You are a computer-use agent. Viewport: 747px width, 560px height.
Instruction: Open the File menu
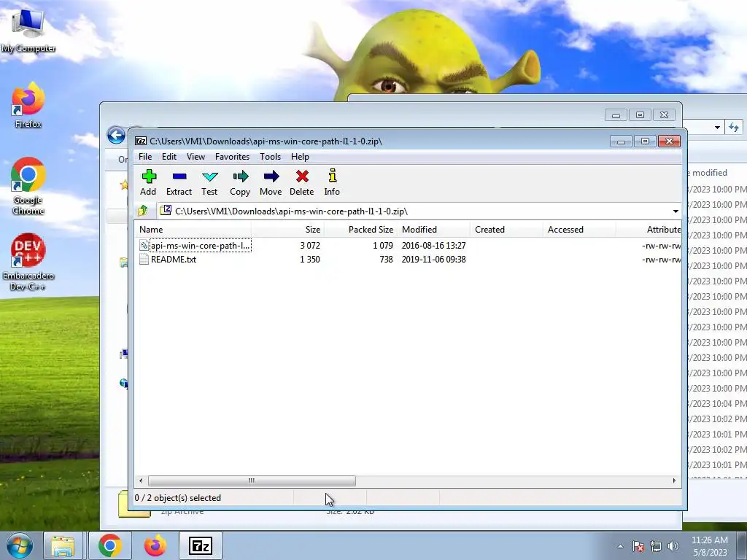coord(145,157)
